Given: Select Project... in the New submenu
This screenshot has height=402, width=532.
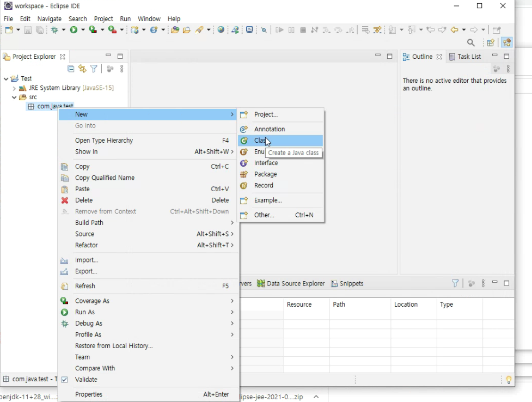Looking at the screenshot, I should click(280, 114).
